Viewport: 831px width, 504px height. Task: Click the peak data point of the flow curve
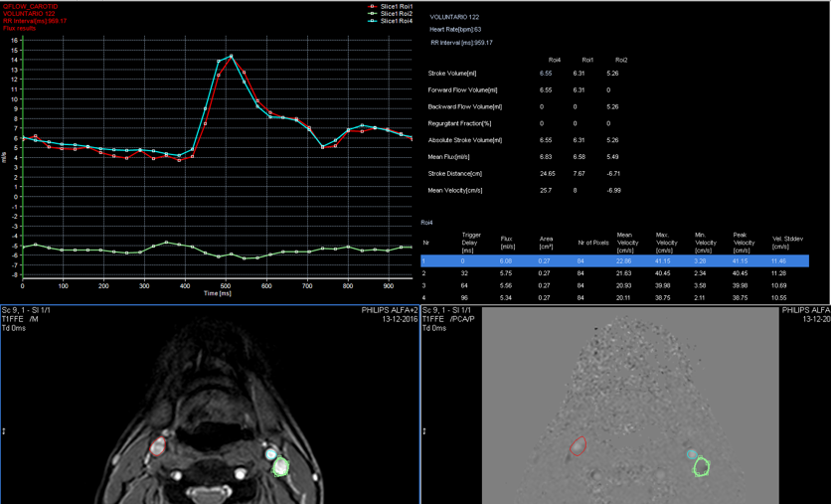click(231, 56)
